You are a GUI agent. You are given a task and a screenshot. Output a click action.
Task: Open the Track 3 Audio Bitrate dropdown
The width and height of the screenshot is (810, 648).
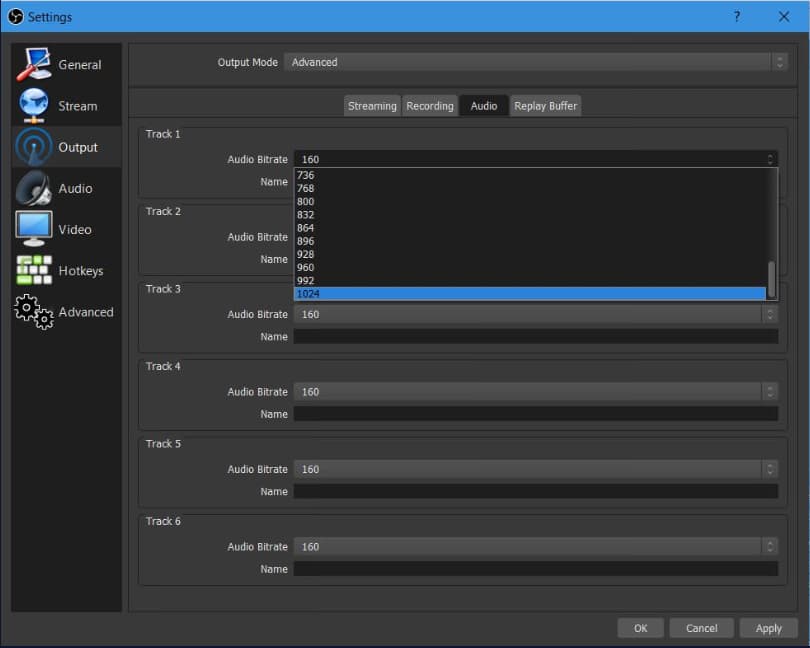coord(536,314)
